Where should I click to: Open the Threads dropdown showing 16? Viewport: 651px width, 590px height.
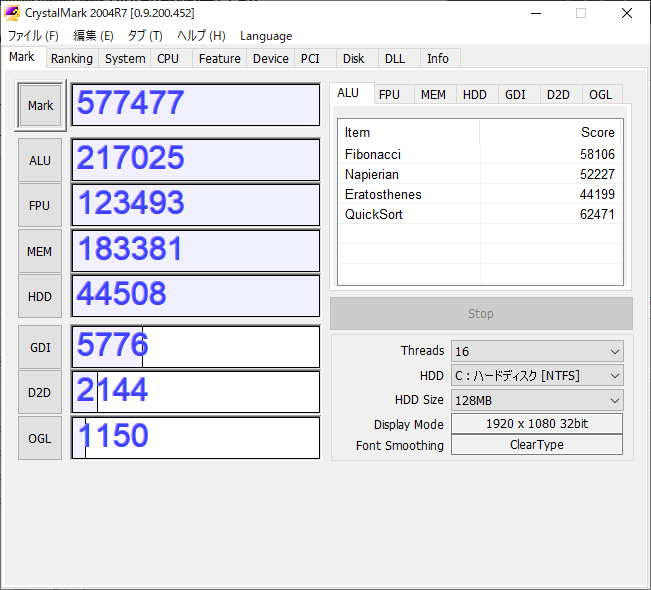coord(537,351)
